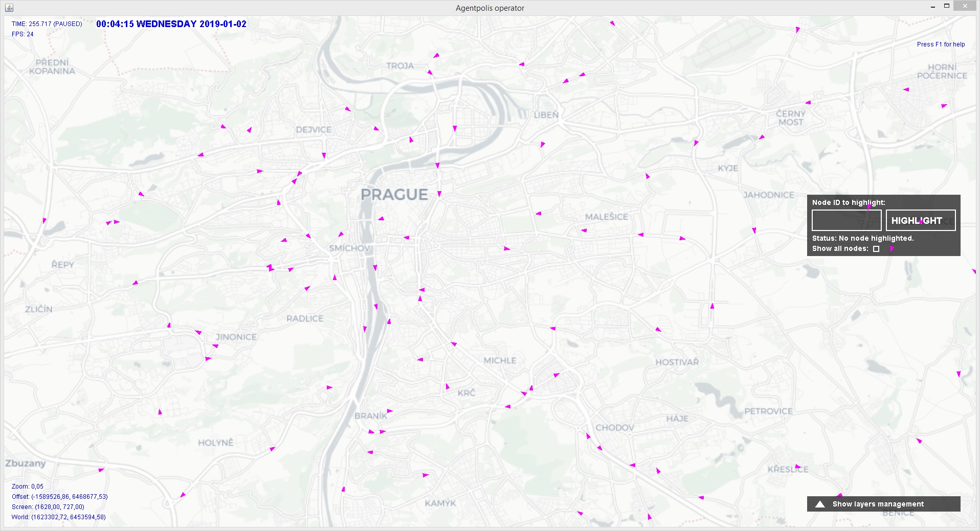Click the LIBEŇ district label
Image resolution: width=980 pixels, height=531 pixels.
546,115
